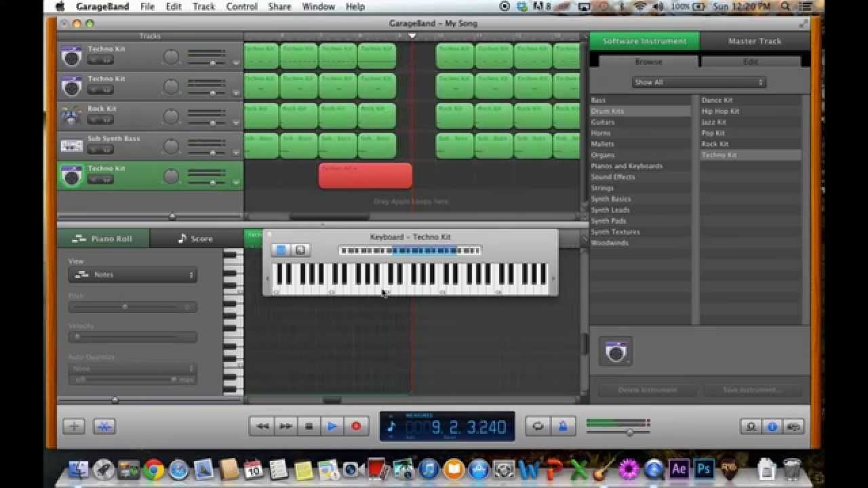Switch to the Master Track tab

pyautogui.click(x=755, y=41)
